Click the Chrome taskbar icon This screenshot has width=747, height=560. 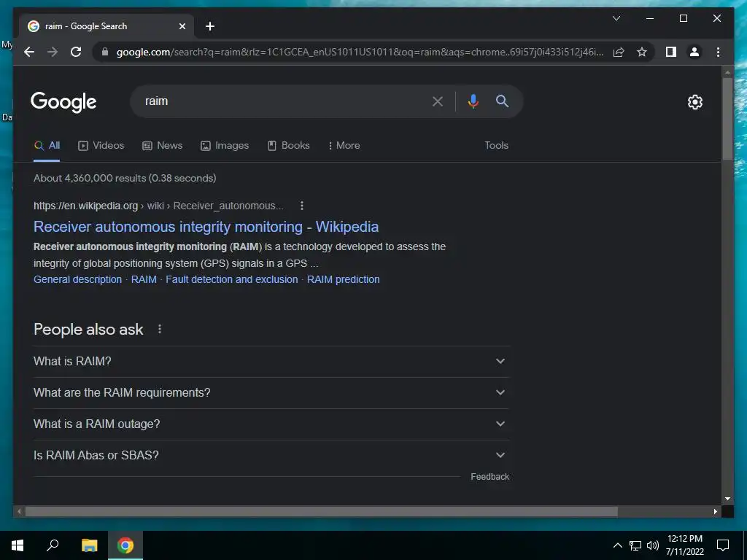125,545
